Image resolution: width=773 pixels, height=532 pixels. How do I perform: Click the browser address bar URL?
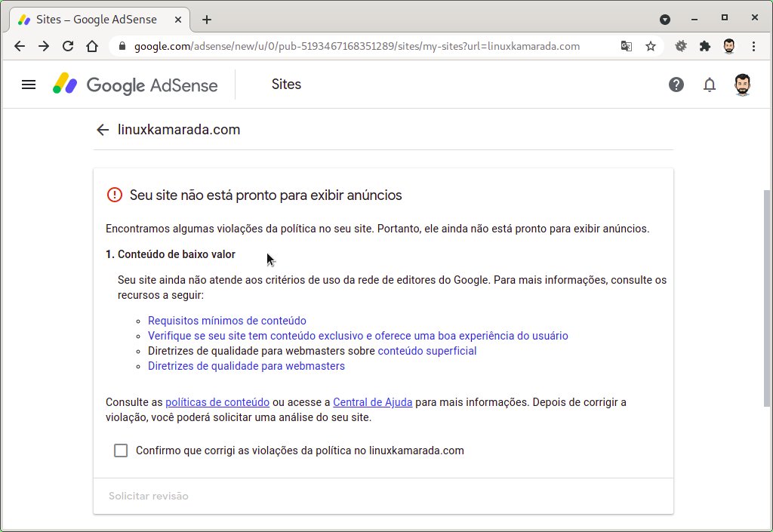tap(357, 46)
